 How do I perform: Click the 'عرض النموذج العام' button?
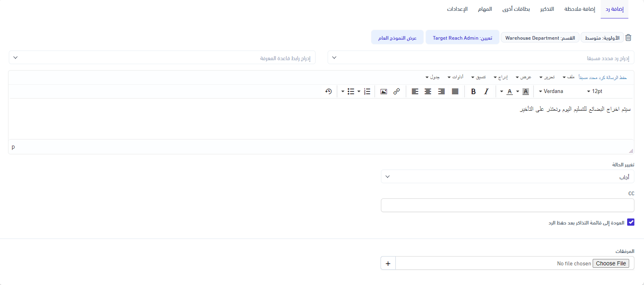tap(397, 38)
